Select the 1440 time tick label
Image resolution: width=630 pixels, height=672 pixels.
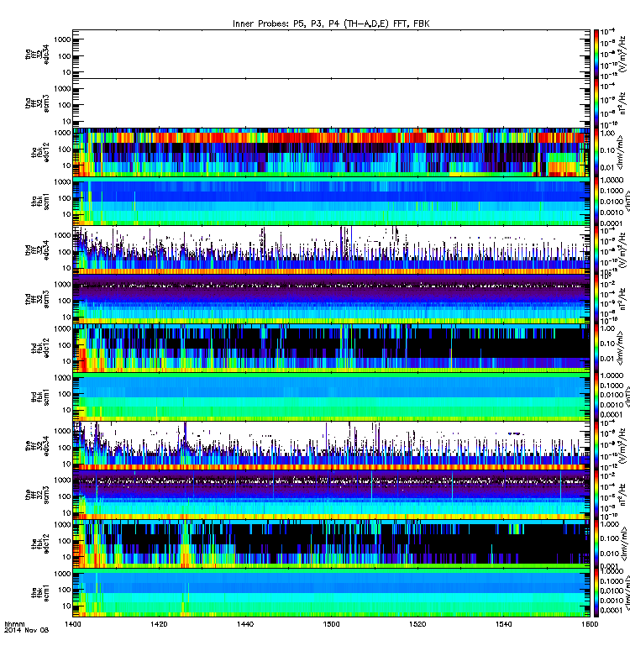245,624
